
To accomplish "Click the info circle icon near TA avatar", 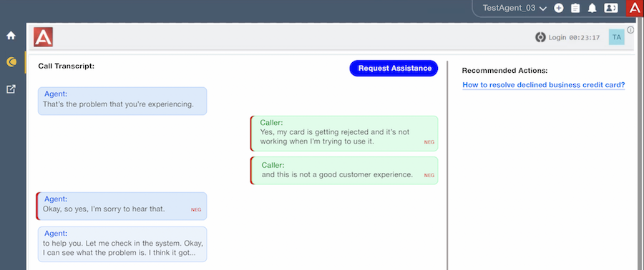I will click(x=631, y=29).
